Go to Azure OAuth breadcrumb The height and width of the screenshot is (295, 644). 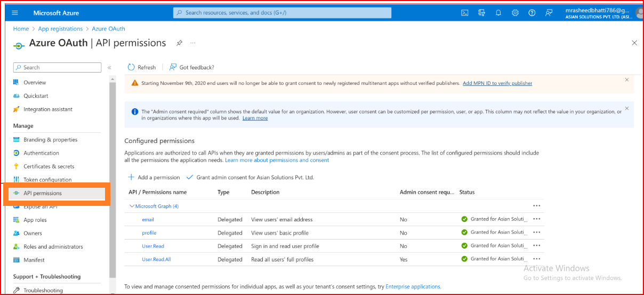click(x=108, y=29)
